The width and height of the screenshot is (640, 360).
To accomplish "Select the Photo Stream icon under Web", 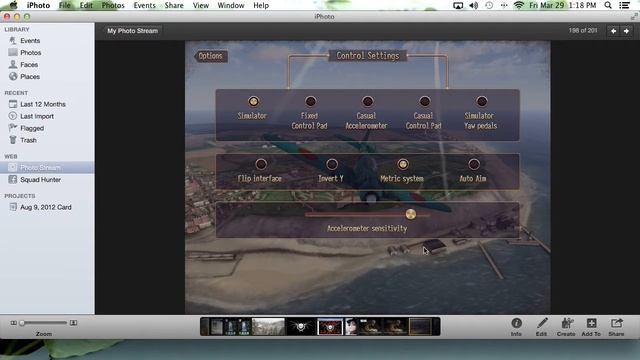I will (x=13, y=167).
